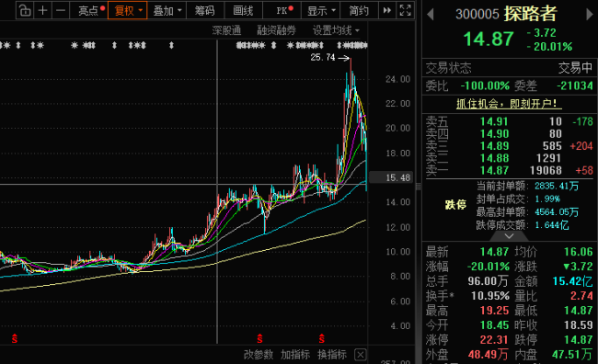Image resolution: width=598 pixels, height=364 pixels.
Task: Click 委比 value -100.00%
Action: pyautogui.click(x=485, y=85)
